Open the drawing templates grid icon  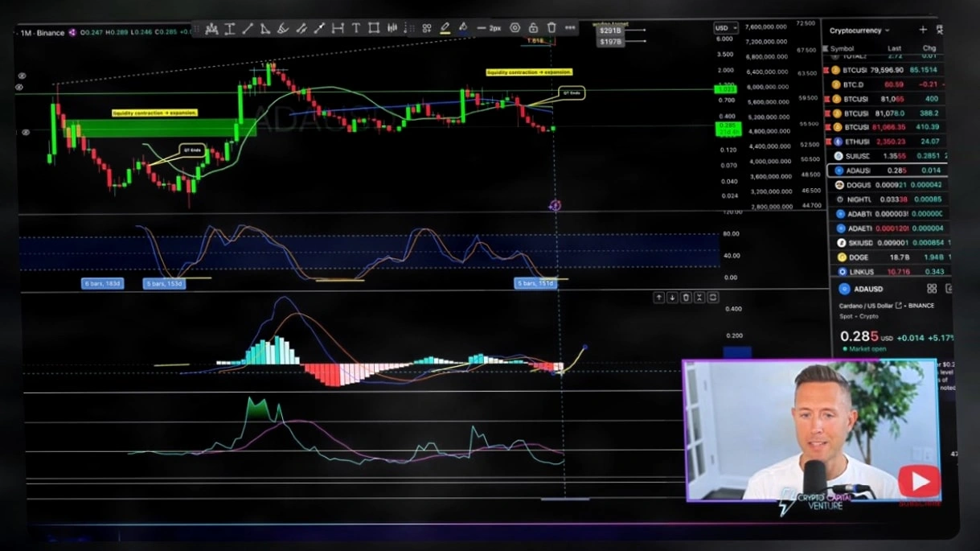(x=427, y=28)
